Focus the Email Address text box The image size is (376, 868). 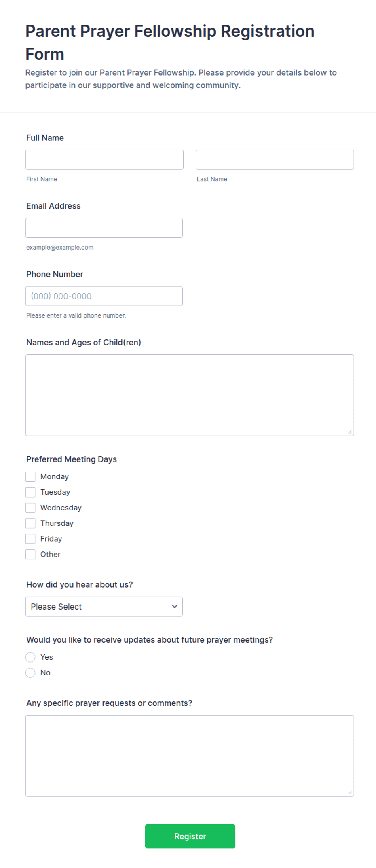point(104,228)
